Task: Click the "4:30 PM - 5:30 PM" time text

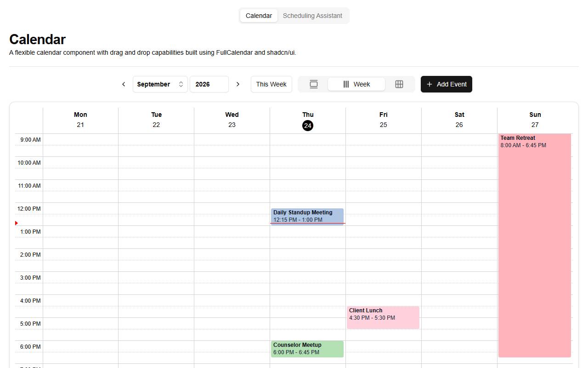Action: pos(372,318)
